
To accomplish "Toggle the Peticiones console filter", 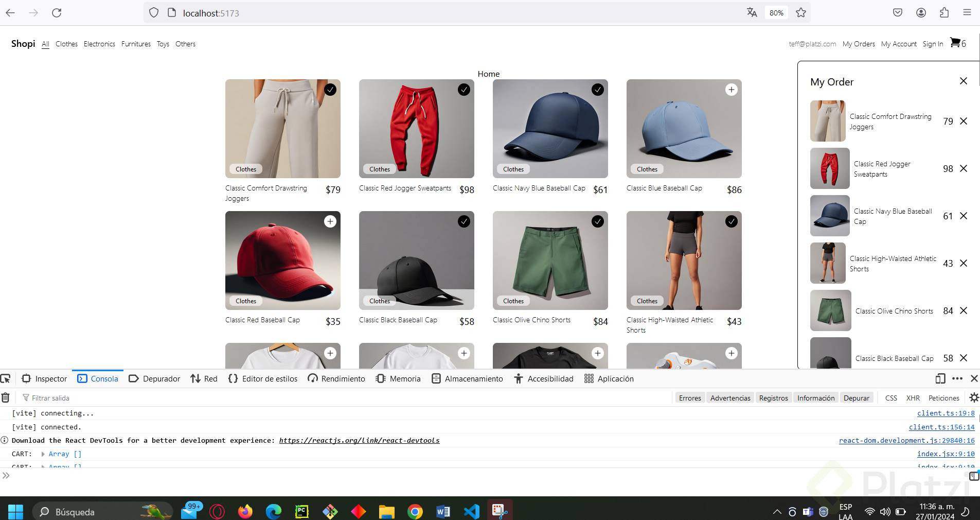I will (x=944, y=398).
